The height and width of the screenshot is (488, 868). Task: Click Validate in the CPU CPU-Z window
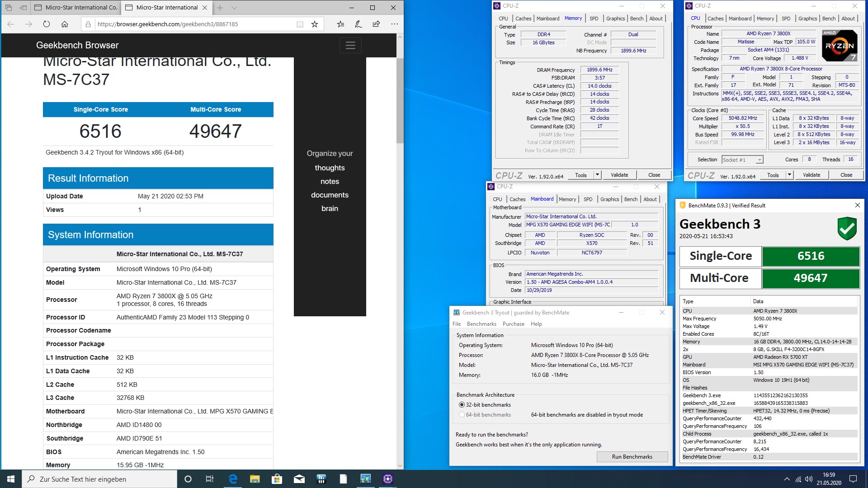pos(811,175)
